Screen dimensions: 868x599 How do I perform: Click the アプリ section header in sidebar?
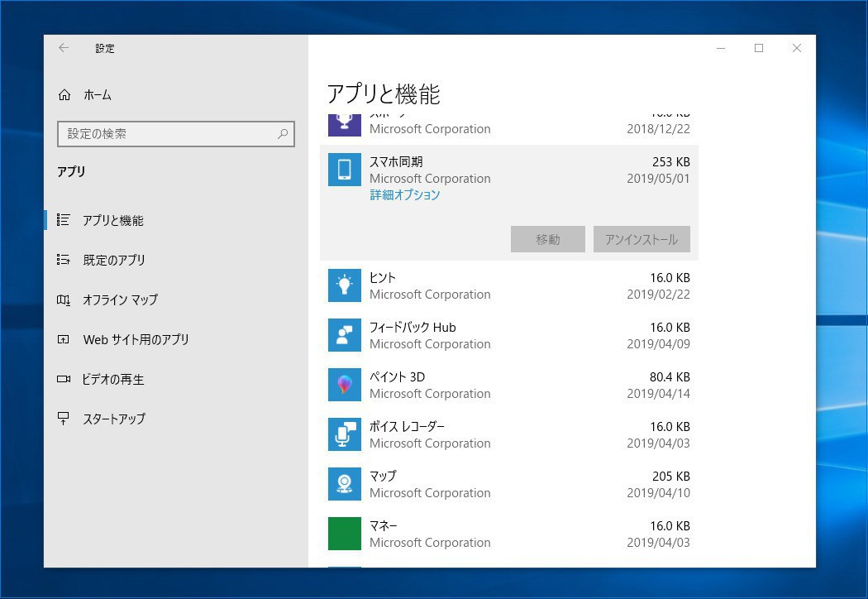point(71,171)
